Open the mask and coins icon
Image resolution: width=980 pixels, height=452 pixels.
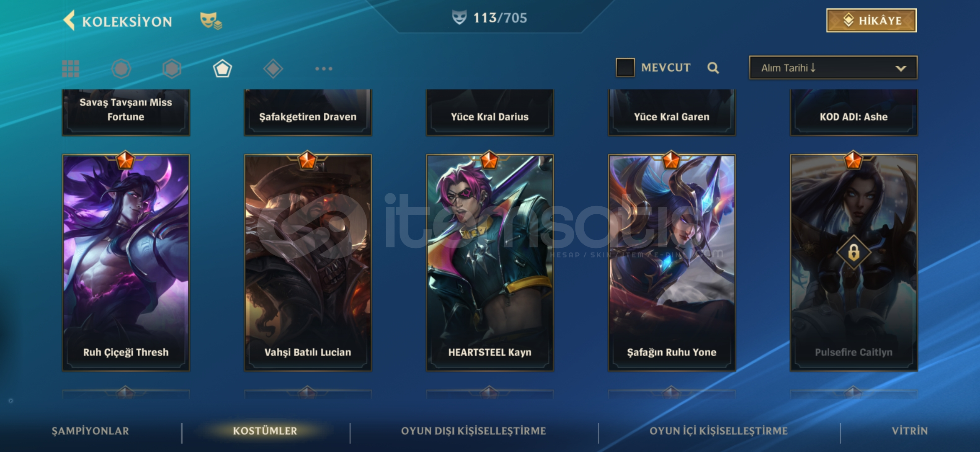[211, 21]
